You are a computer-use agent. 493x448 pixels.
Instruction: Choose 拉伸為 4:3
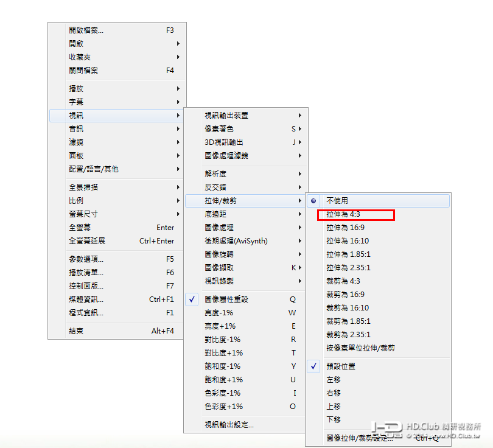click(378, 214)
